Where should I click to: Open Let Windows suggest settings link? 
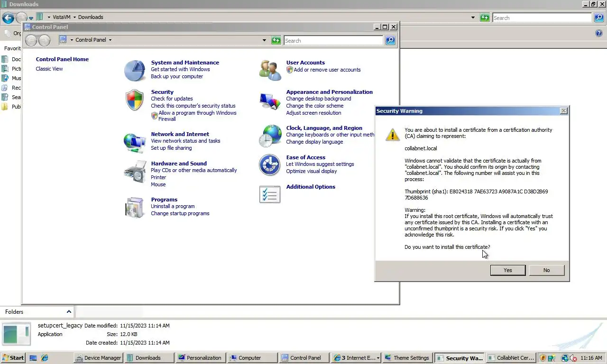tap(320, 164)
